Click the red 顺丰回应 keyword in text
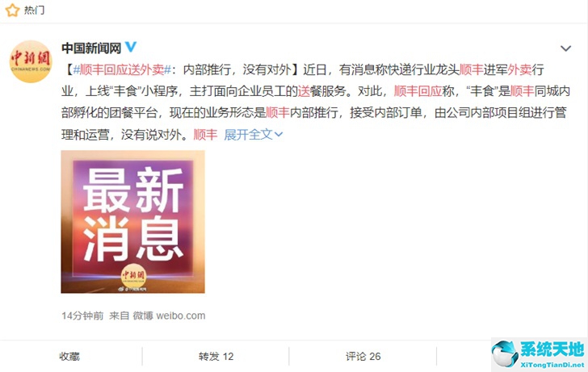The height and width of the screenshot is (372, 588). tap(418, 91)
